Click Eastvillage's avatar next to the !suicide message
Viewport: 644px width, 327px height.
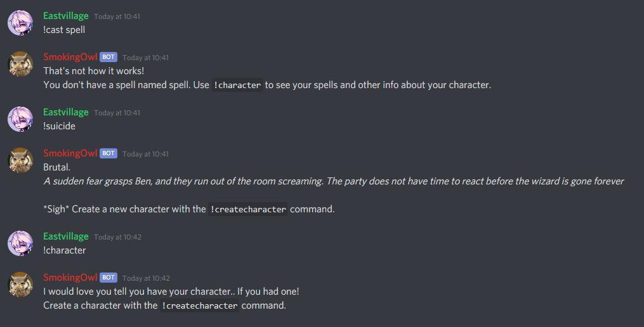(x=20, y=119)
